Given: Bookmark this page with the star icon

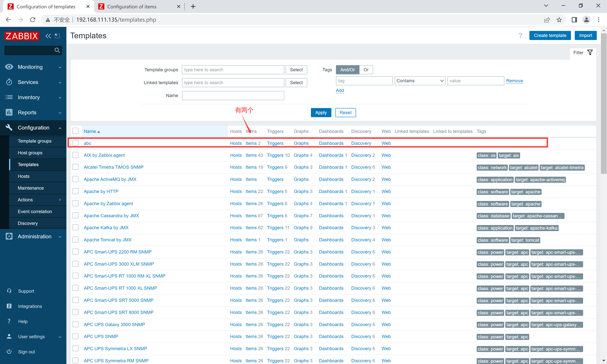Looking at the screenshot, I should coord(559,20).
